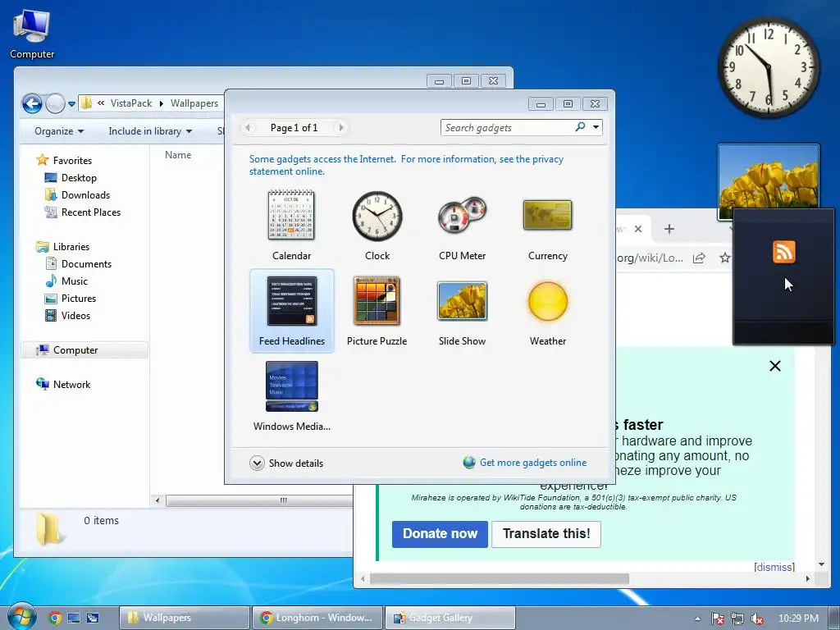This screenshot has width=840, height=630.
Task: Select the Windows Media Center gadget
Action: pyautogui.click(x=291, y=396)
